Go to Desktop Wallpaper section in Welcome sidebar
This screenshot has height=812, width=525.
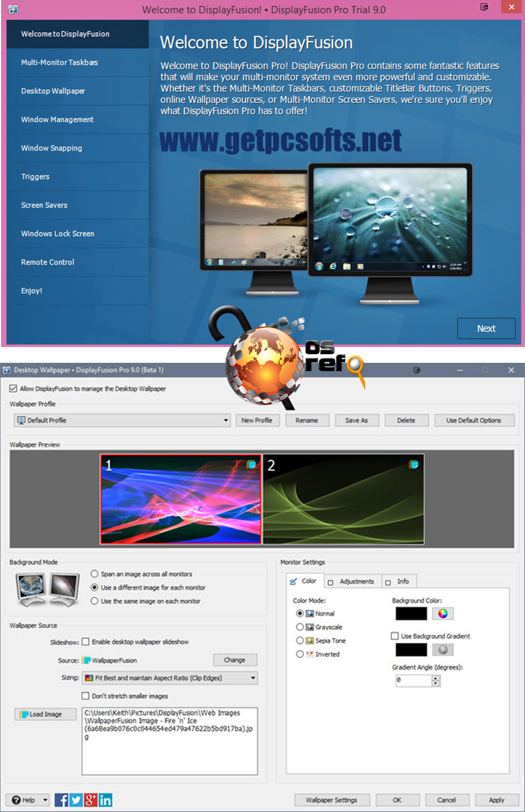pyautogui.click(x=78, y=91)
